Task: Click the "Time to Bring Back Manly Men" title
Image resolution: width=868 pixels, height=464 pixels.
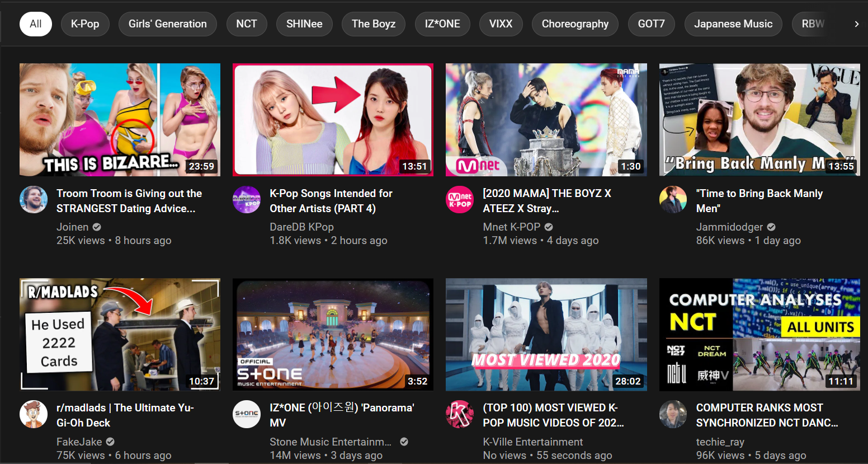Action: (x=759, y=201)
